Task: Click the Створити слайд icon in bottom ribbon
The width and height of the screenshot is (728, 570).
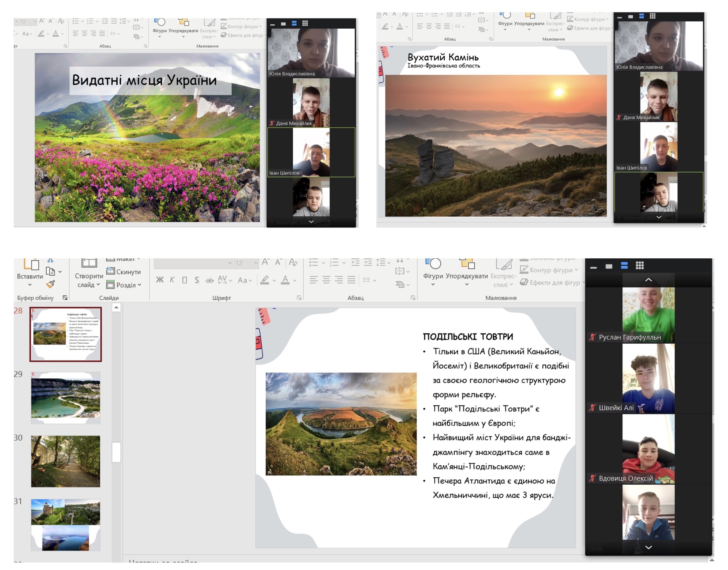Action: [x=89, y=264]
